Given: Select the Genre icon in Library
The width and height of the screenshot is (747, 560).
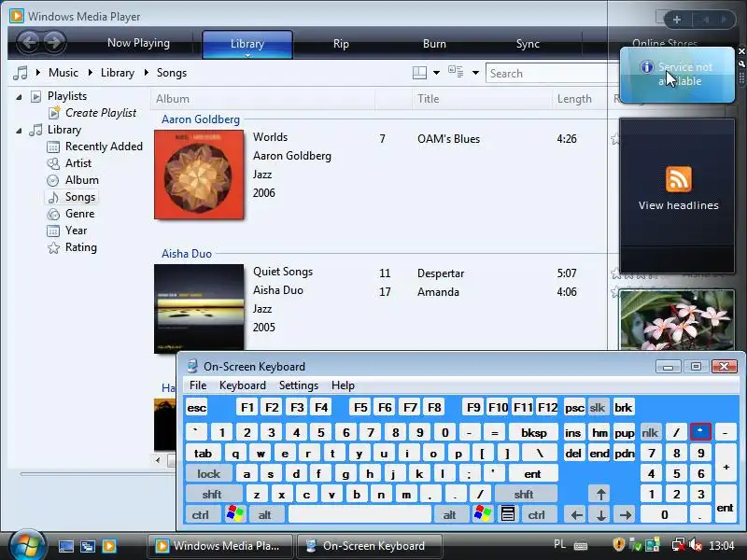Looking at the screenshot, I should pyautogui.click(x=53, y=215).
